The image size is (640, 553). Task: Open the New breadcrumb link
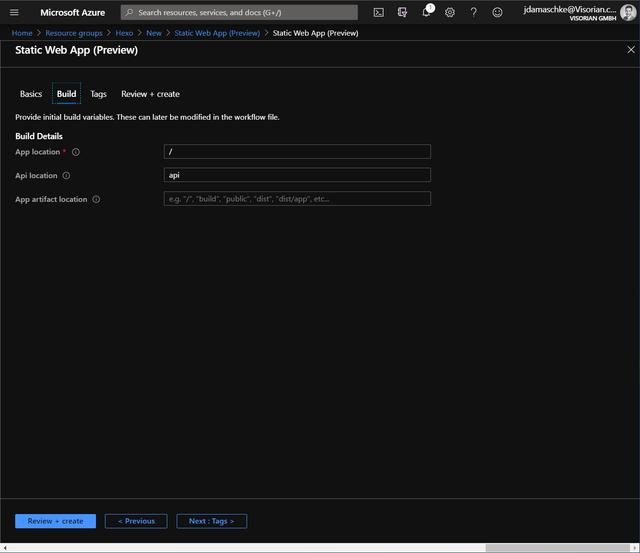[x=154, y=33]
